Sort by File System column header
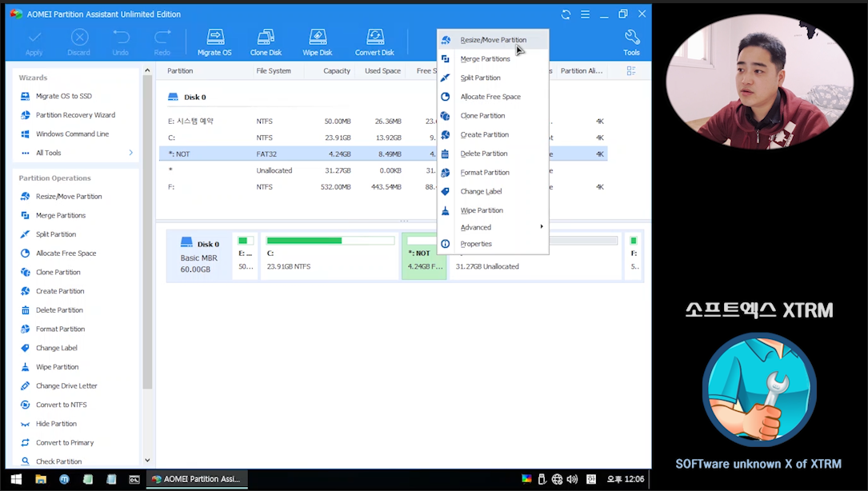Screen dimensions: 868x491 (x=274, y=71)
